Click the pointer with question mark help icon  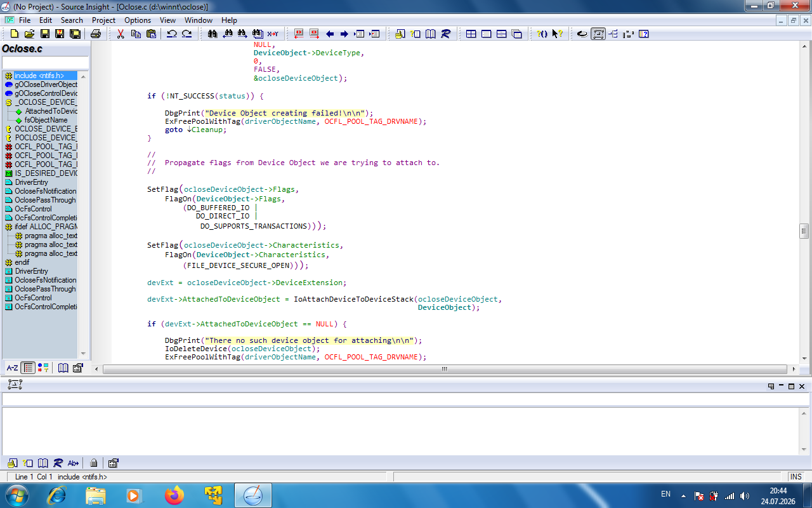click(x=558, y=34)
